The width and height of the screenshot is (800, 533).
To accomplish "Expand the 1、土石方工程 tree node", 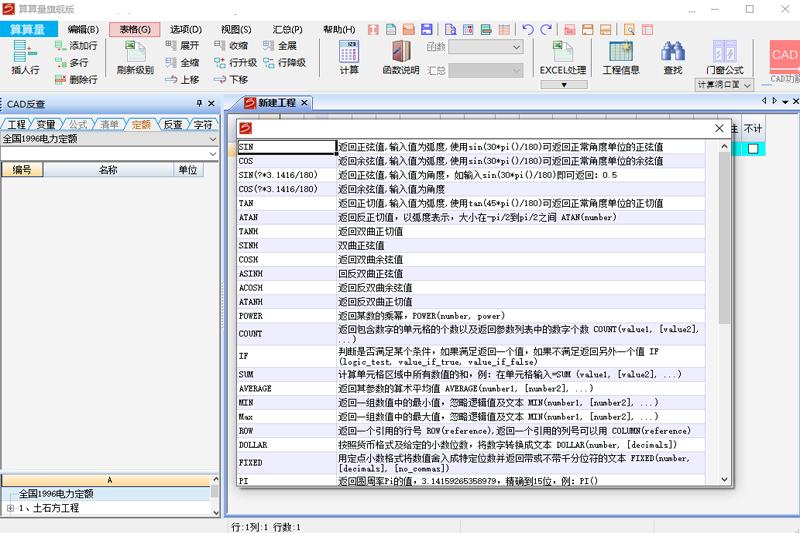I will click(10, 508).
